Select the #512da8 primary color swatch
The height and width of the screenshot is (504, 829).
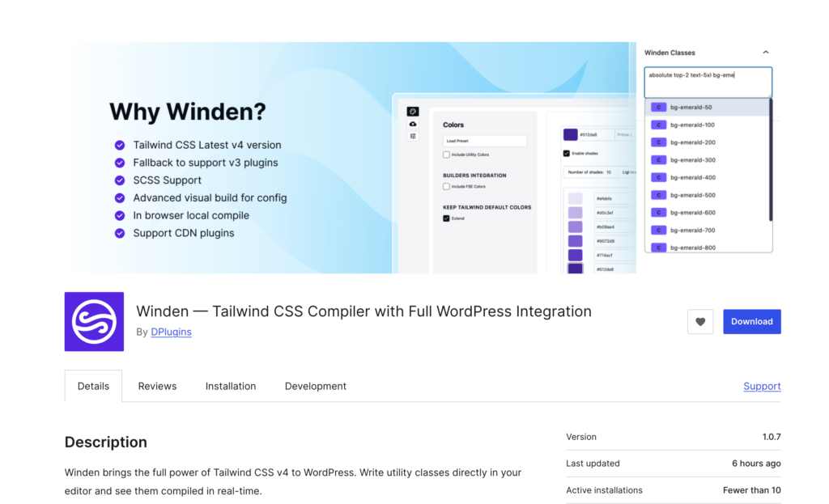coord(570,134)
